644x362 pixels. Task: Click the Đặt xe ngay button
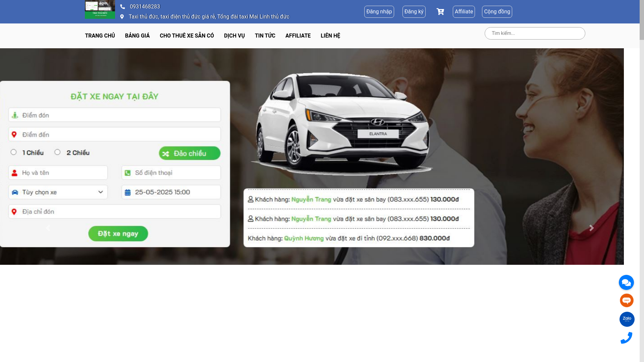[118, 234]
